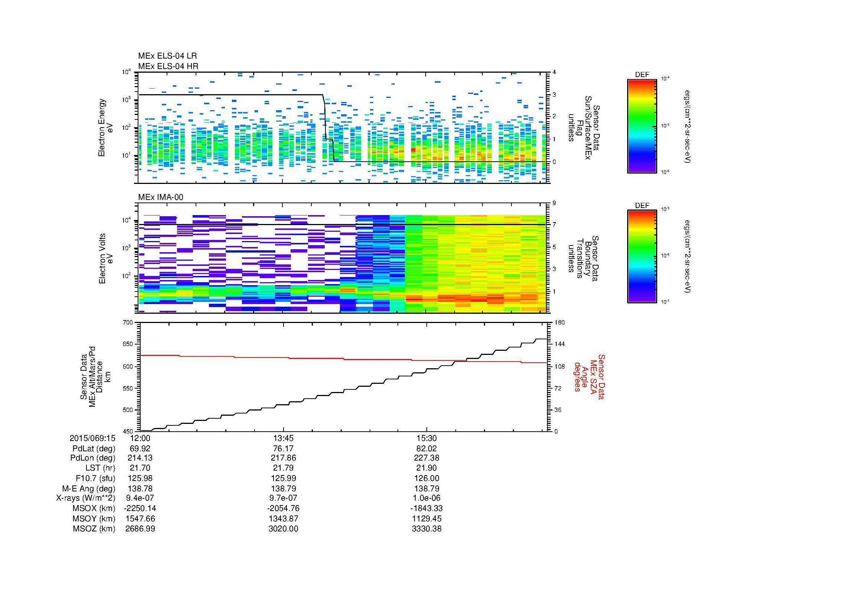Click the Electron Volts eV axis label
The image size is (868, 613).
(106, 259)
